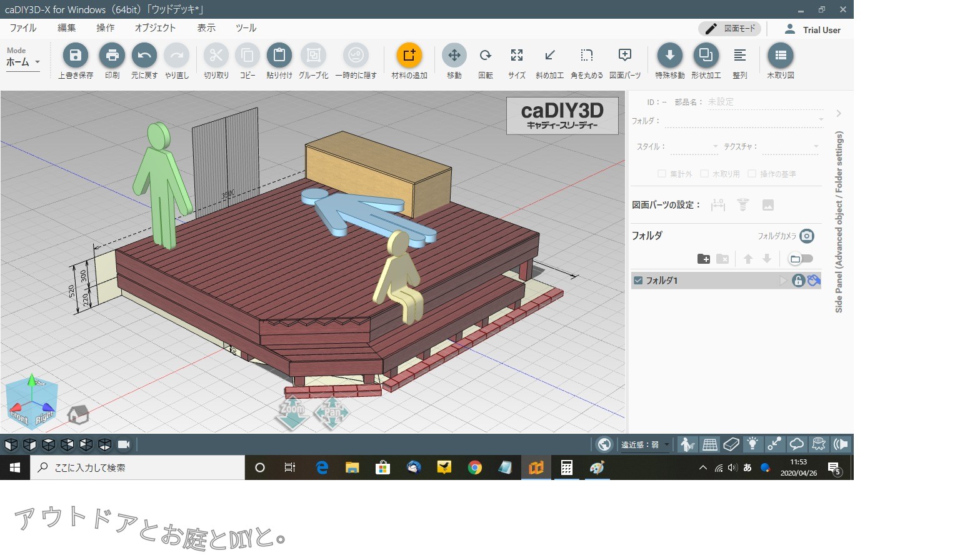Toggle the lock icon on フォルダ1
The image size is (975, 560).
point(798,281)
